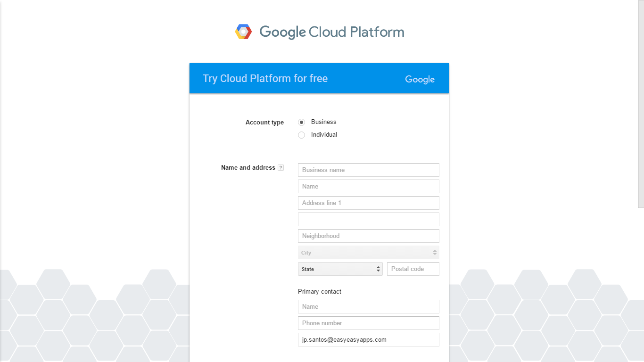
Task: Click the email field with jp.santos address
Action: (368, 339)
